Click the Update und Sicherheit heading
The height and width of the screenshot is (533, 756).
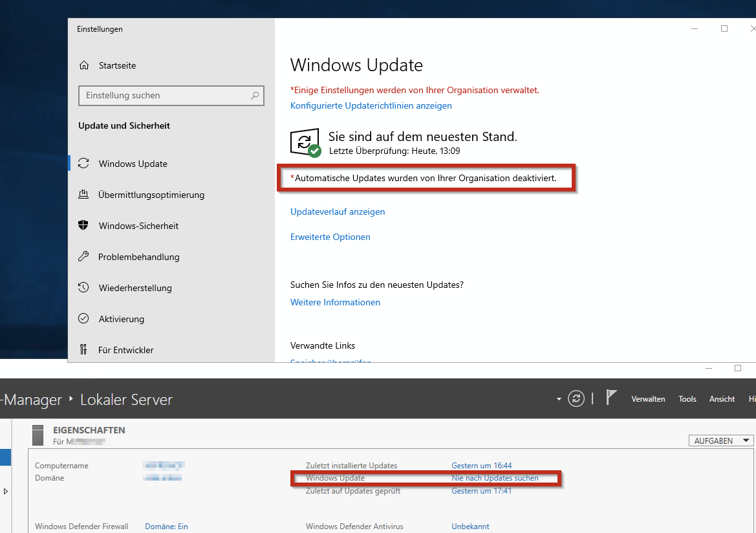(124, 126)
